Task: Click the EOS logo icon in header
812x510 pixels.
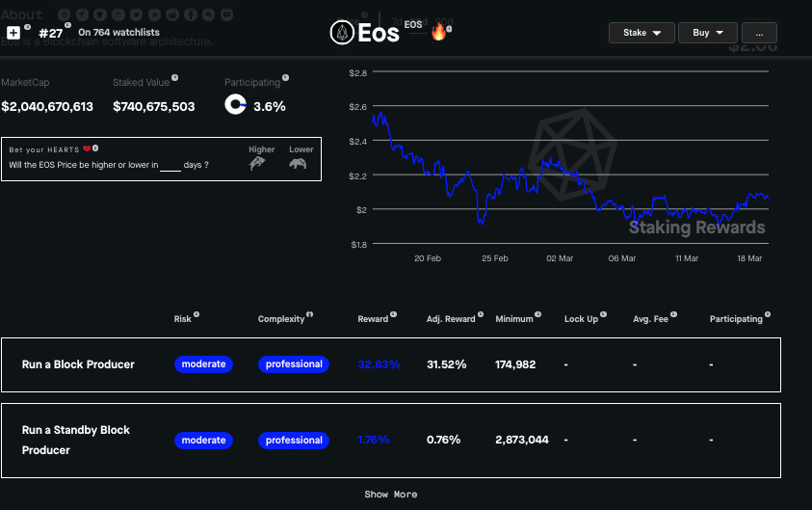Action: pyautogui.click(x=342, y=33)
